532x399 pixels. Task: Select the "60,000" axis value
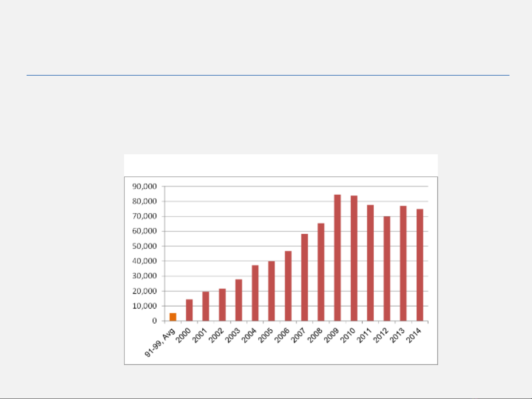click(145, 231)
